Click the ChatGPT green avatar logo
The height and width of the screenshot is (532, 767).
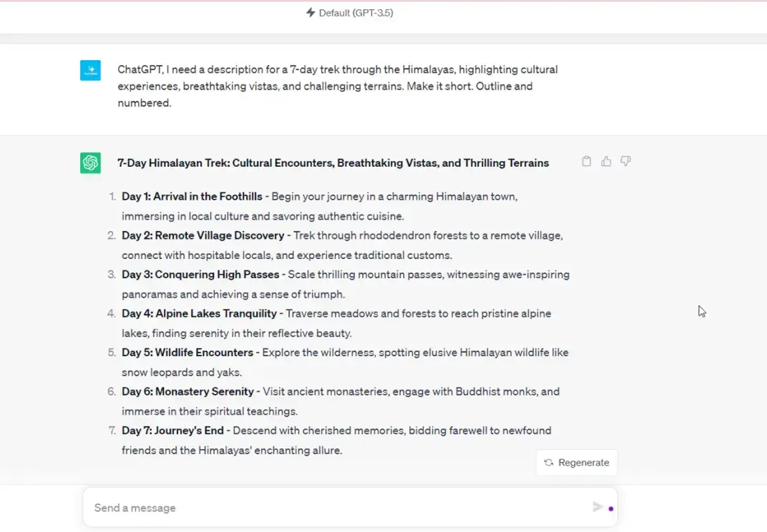coord(90,163)
